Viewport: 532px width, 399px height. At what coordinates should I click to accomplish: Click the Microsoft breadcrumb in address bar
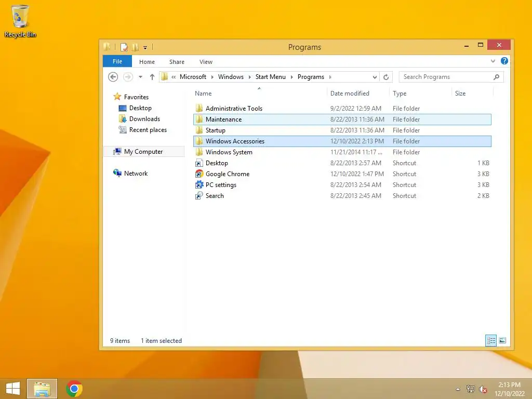coord(193,77)
